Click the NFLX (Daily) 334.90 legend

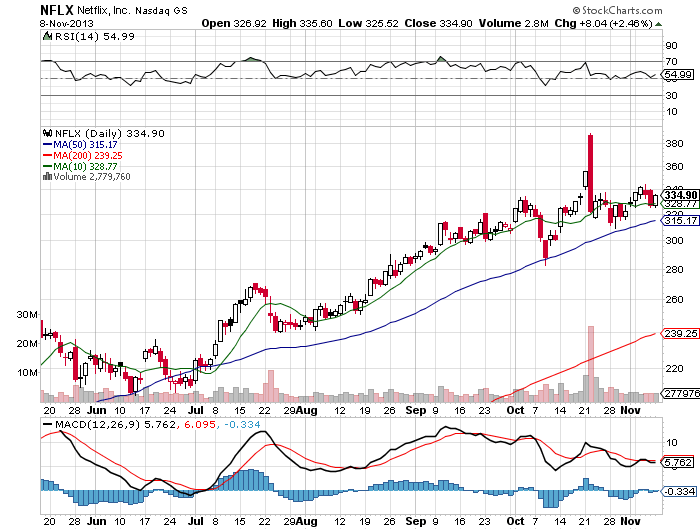[110, 134]
